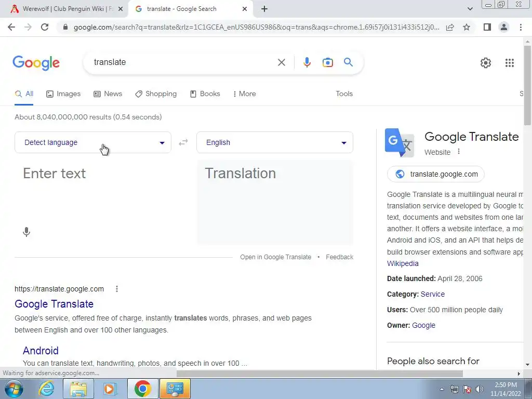
Task: Click the blue magnifier search button
Action: pyautogui.click(x=348, y=62)
